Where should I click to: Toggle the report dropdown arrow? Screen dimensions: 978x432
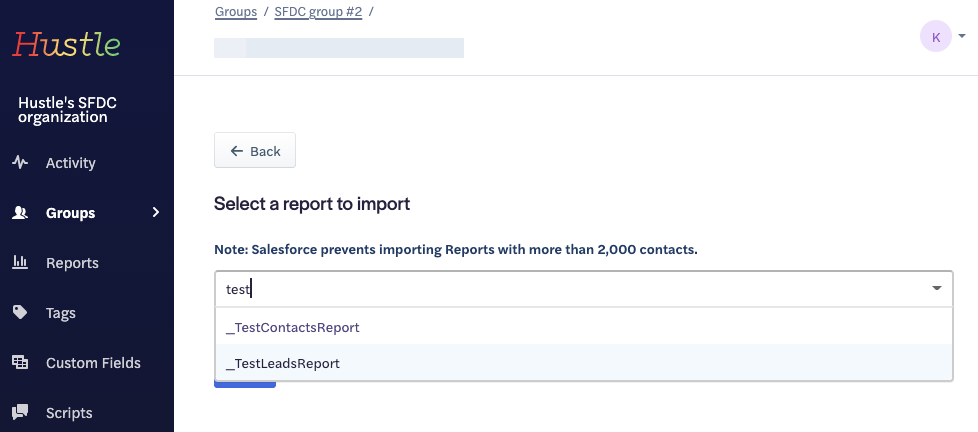coord(937,288)
